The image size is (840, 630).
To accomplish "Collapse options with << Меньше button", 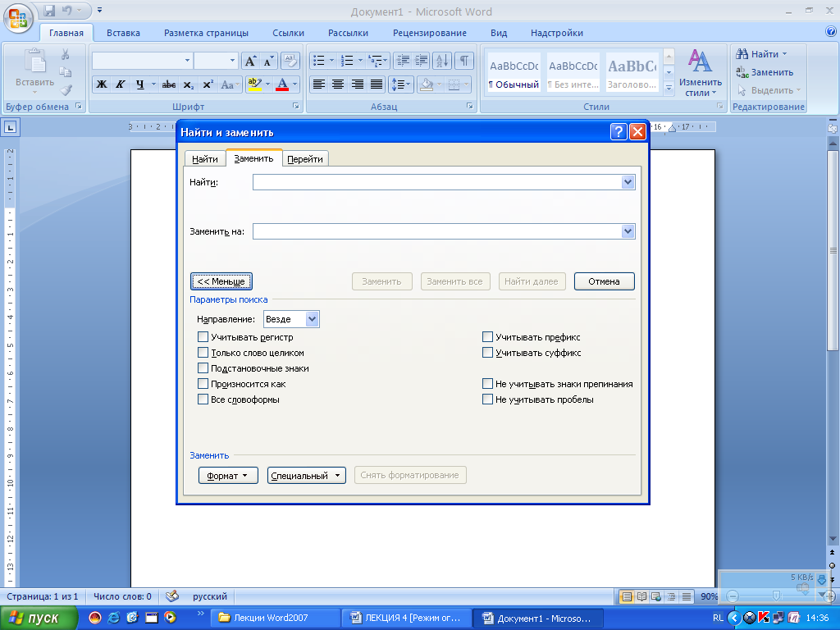I will tap(221, 281).
